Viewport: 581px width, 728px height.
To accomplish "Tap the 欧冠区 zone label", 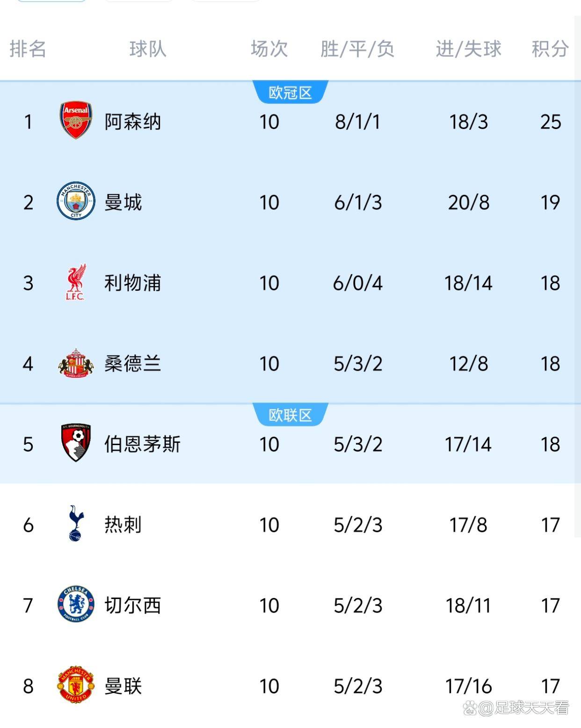I will (290, 93).
